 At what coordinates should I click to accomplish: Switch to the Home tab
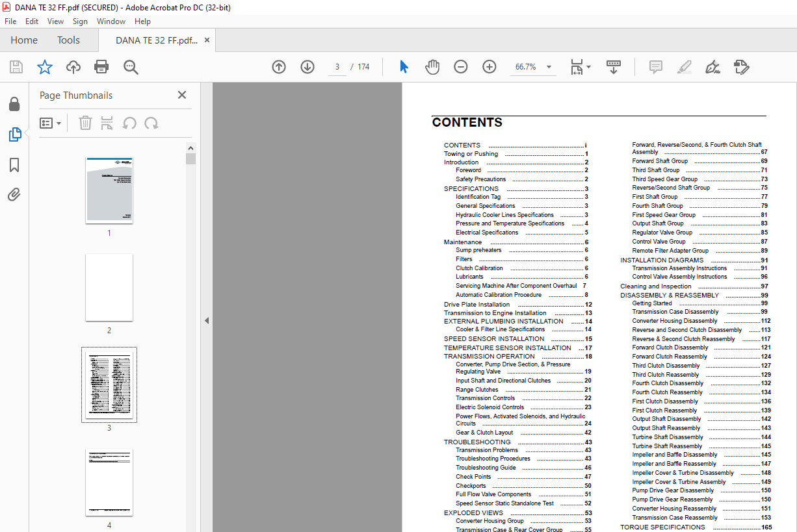click(x=24, y=40)
